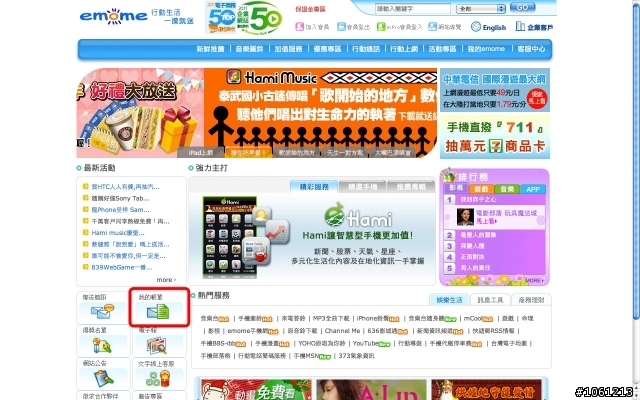640x400 pixels.
Task: Open the 行動上網 navigation menu
Action: pyautogui.click(x=404, y=49)
